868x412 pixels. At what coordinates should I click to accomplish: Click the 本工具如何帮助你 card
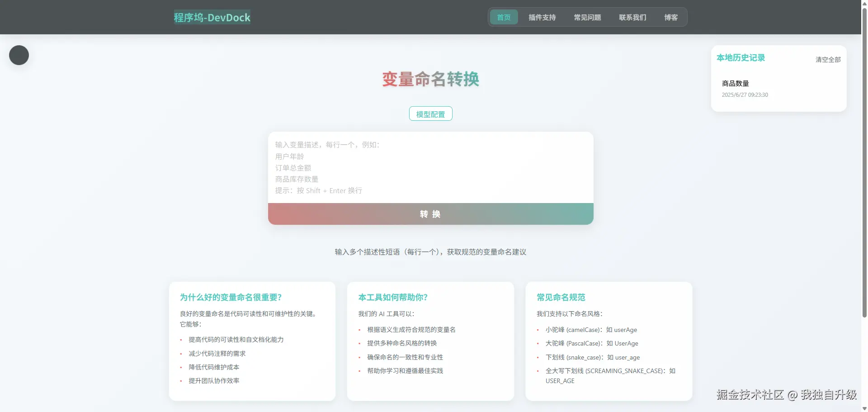click(x=430, y=341)
